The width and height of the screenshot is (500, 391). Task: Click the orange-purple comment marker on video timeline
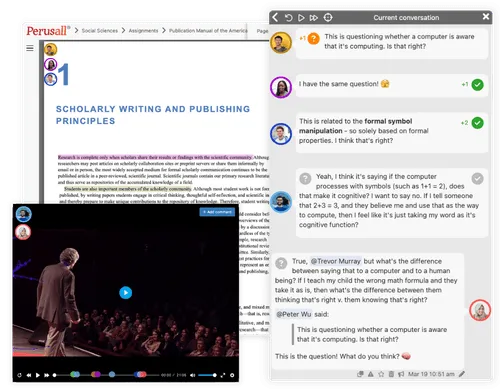coord(96,374)
